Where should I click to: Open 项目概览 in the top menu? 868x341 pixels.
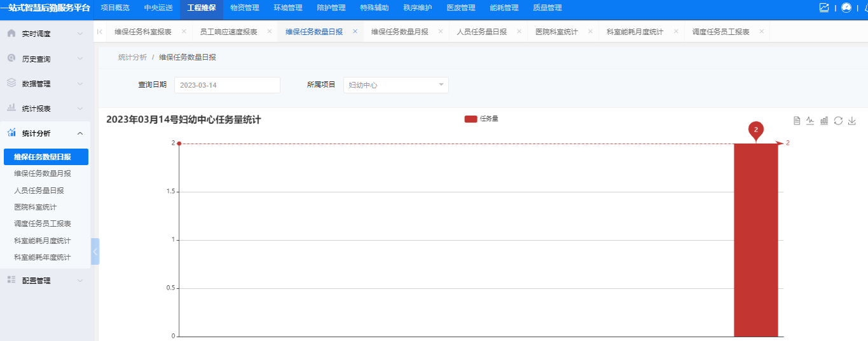pos(115,8)
